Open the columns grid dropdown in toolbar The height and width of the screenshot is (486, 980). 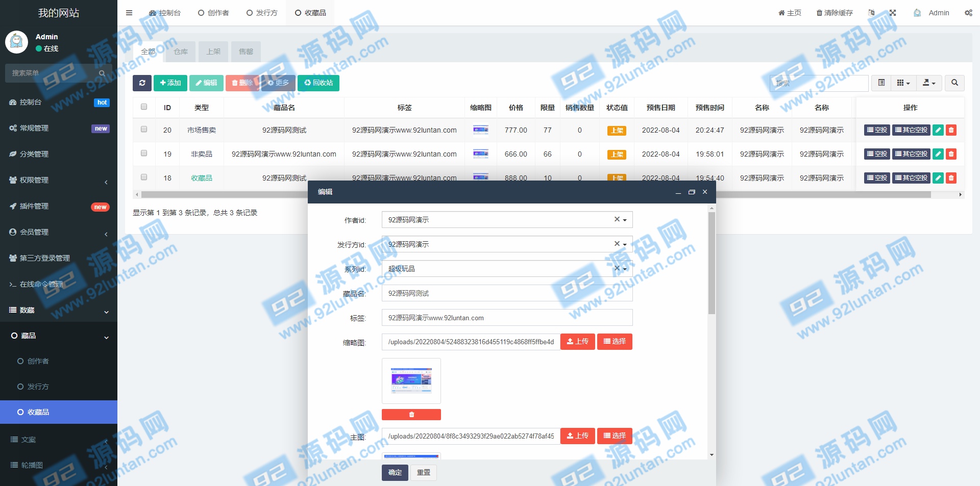[903, 83]
